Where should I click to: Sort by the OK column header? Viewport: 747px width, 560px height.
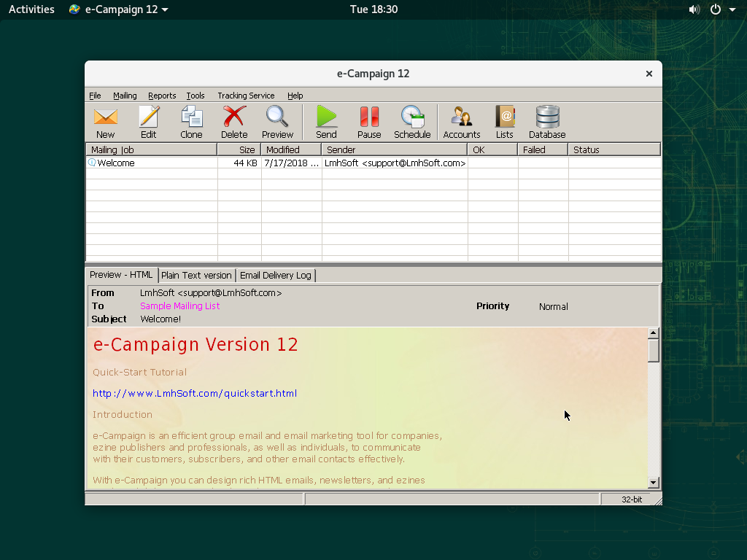pos(492,149)
